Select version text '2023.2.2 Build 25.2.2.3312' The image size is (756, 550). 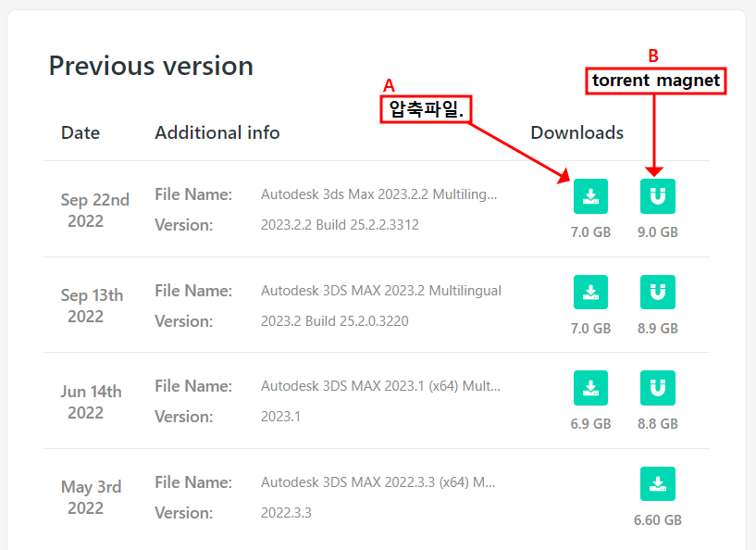point(340,225)
